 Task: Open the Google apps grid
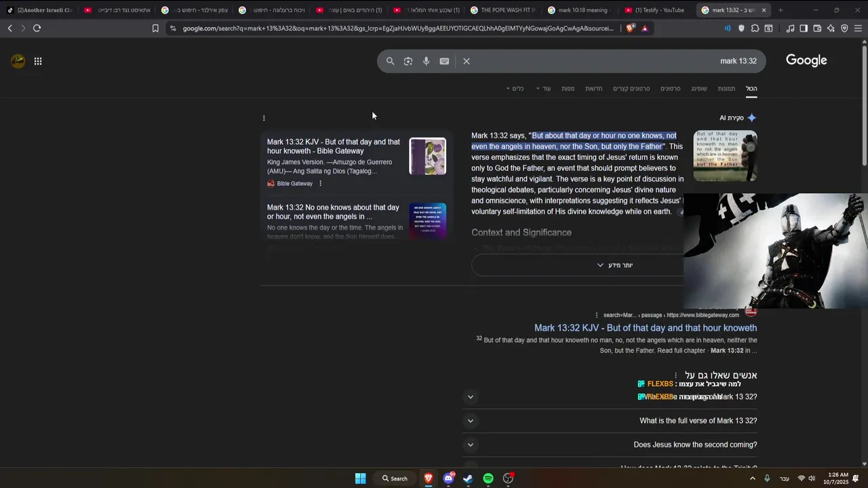click(x=38, y=61)
